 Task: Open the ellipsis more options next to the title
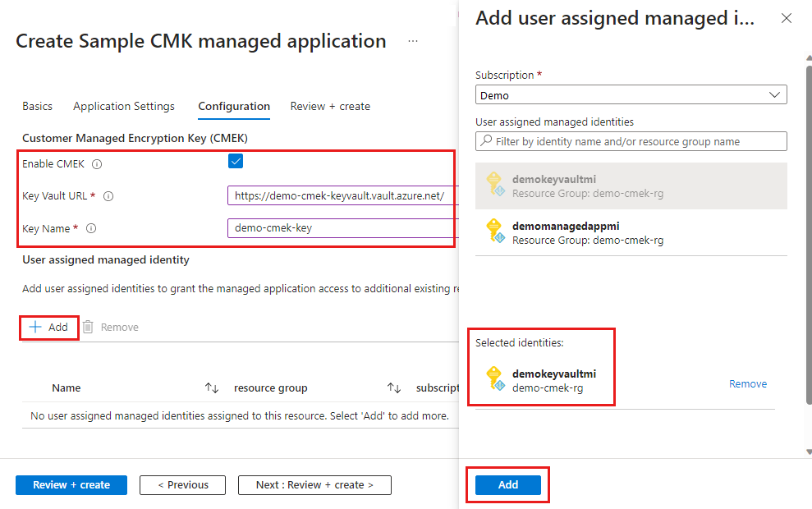[x=412, y=41]
